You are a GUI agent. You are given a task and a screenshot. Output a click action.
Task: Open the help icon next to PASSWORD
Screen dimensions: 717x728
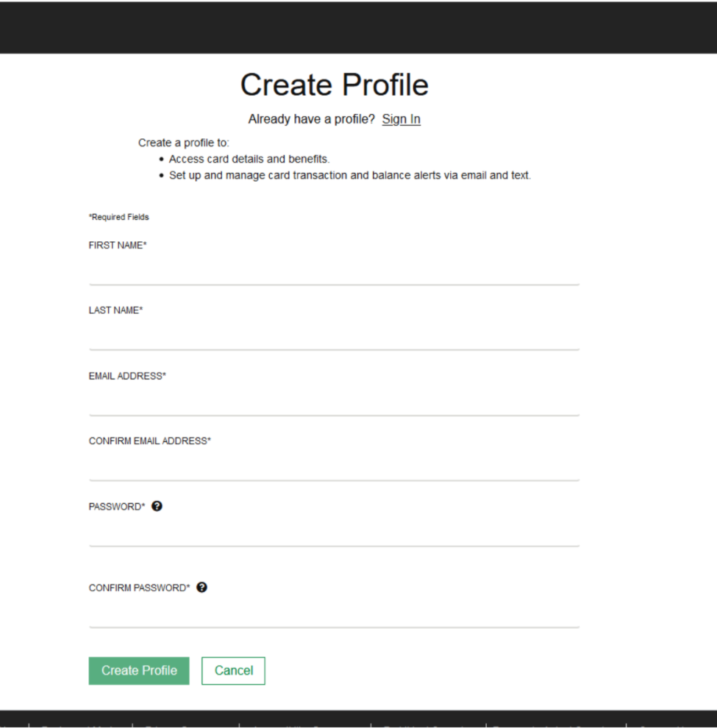[x=157, y=506]
